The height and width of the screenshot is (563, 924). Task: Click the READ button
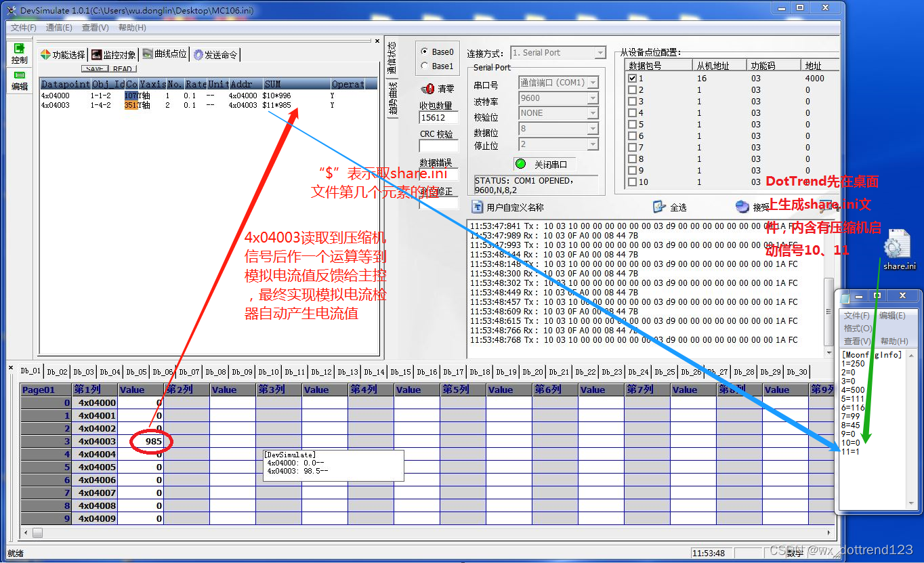click(123, 69)
